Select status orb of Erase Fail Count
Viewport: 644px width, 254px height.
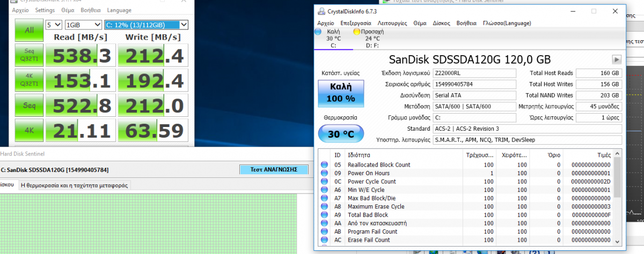(324, 240)
